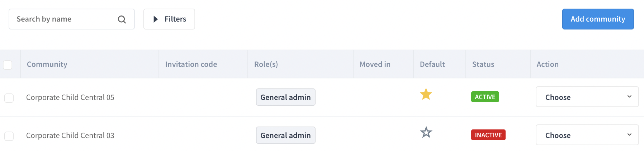The width and height of the screenshot is (644, 151).
Task: Click the INACTIVE status badge
Action: pos(488,135)
